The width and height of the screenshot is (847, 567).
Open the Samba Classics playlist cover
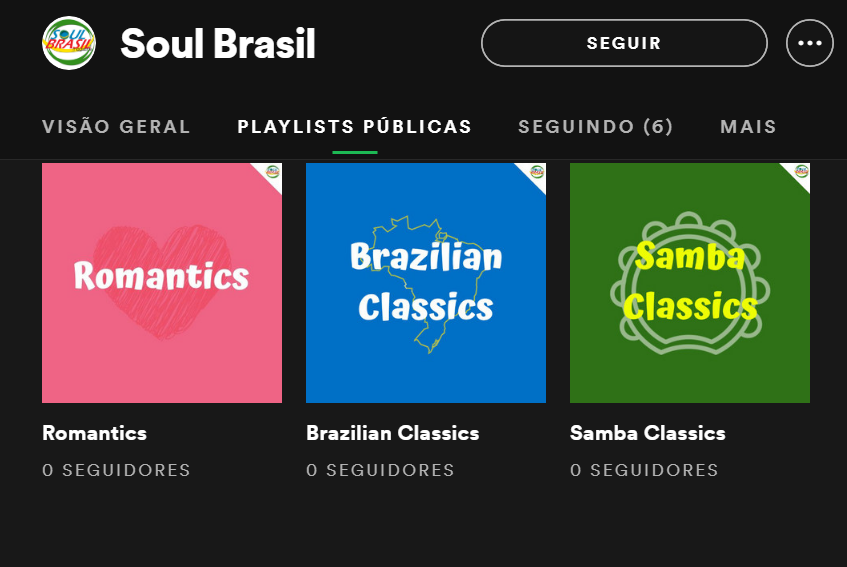(x=690, y=283)
